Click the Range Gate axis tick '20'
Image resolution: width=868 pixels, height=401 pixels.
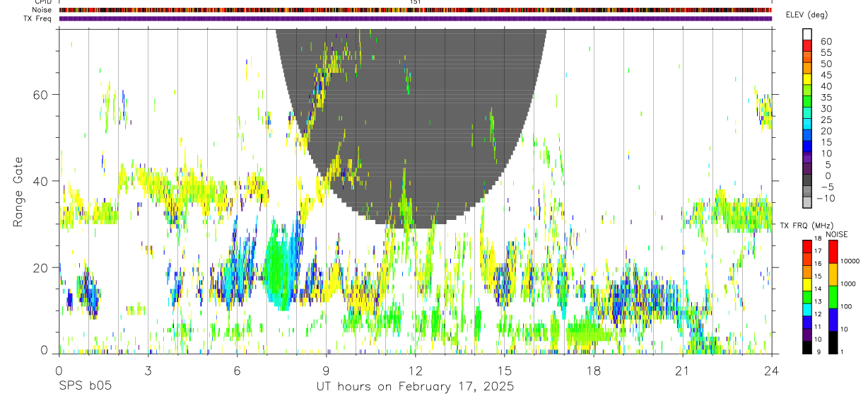[40, 267]
